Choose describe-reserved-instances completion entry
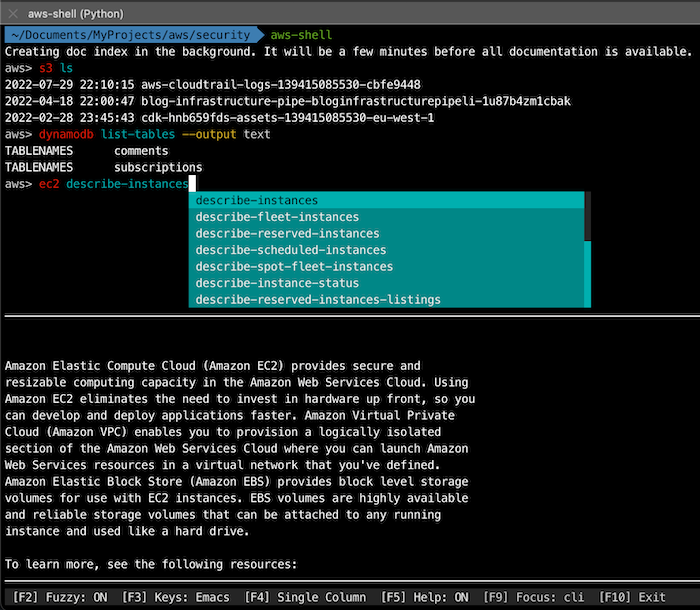The image size is (700, 610). [x=387, y=233]
